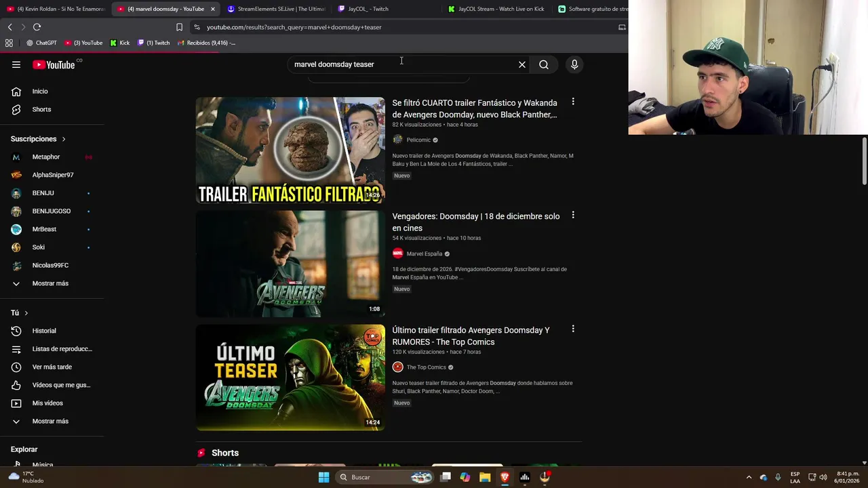The image size is (868, 488).
Task: Play the Último Teaser Avengers Doomsday thumbnail
Action: click(x=290, y=378)
